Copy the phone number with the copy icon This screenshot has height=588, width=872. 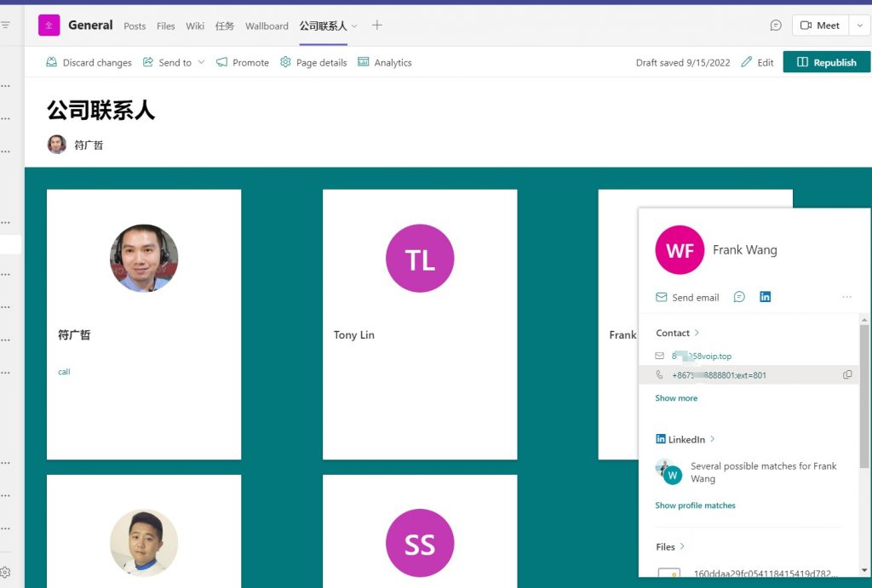pos(847,374)
